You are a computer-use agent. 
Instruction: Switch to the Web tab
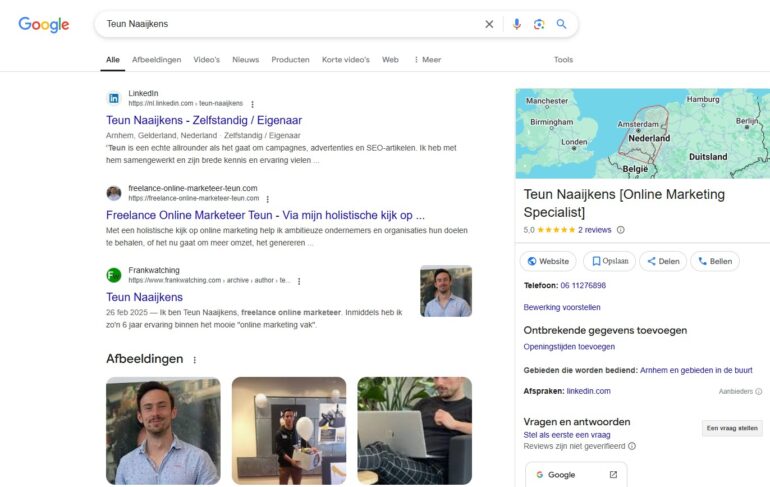click(x=390, y=59)
